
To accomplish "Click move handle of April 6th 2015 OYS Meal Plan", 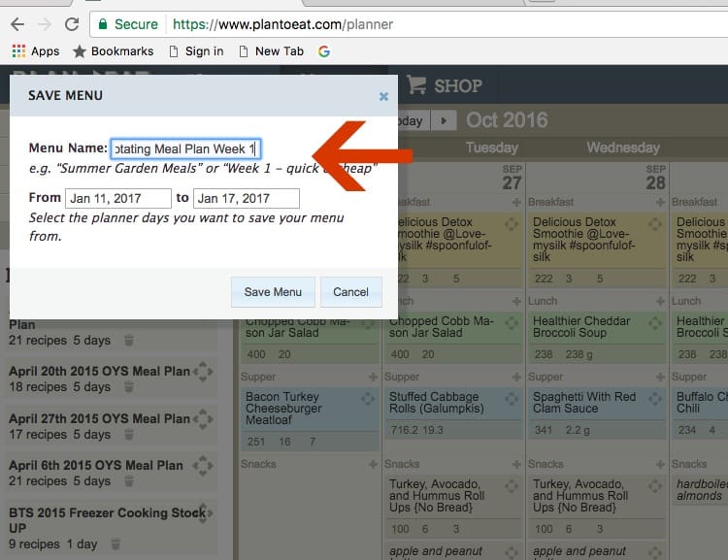I will (x=203, y=465).
